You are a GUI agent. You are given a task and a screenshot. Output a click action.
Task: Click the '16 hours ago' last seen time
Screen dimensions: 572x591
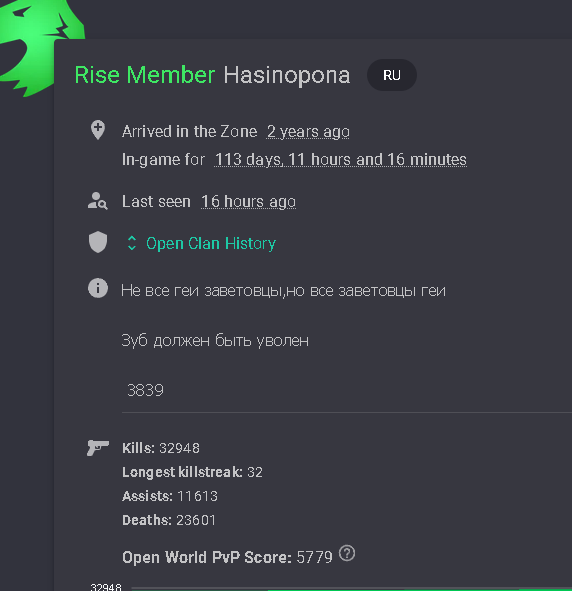(x=248, y=202)
